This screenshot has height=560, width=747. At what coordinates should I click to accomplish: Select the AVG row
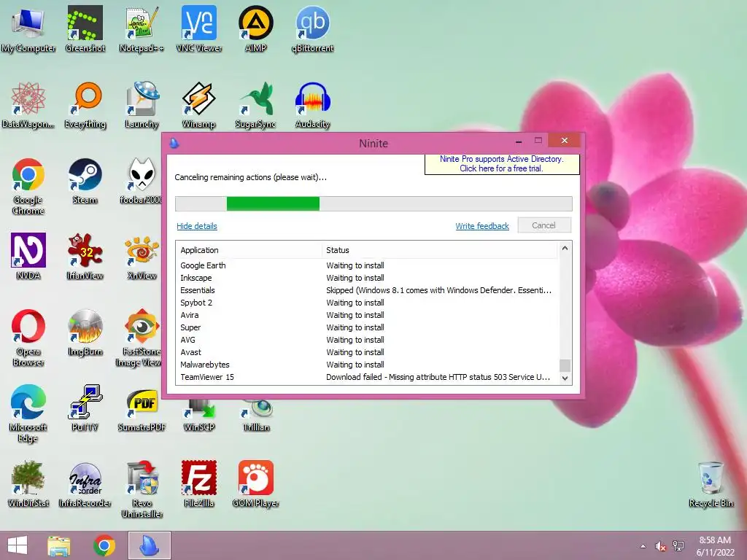pos(367,340)
